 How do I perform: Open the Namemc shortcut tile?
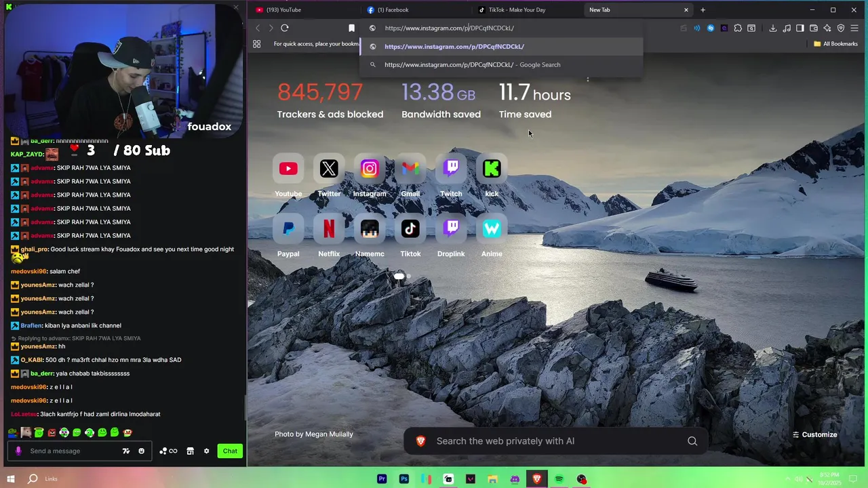point(370,229)
